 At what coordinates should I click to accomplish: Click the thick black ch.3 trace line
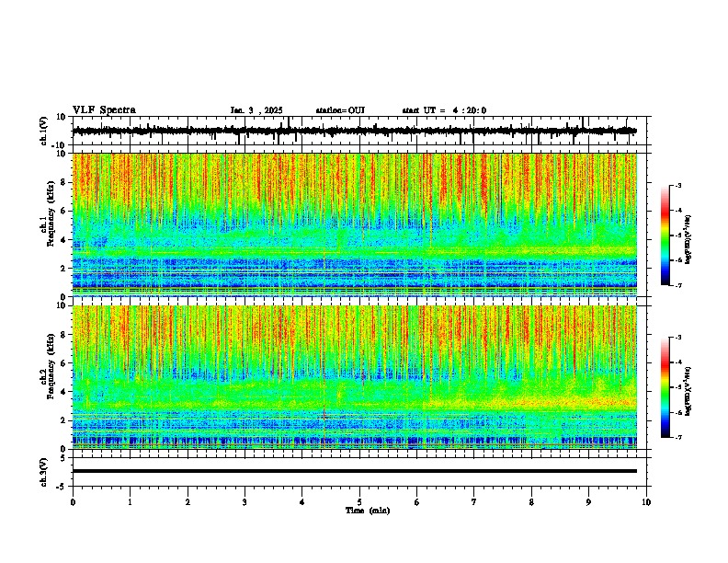(x=354, y=471)
